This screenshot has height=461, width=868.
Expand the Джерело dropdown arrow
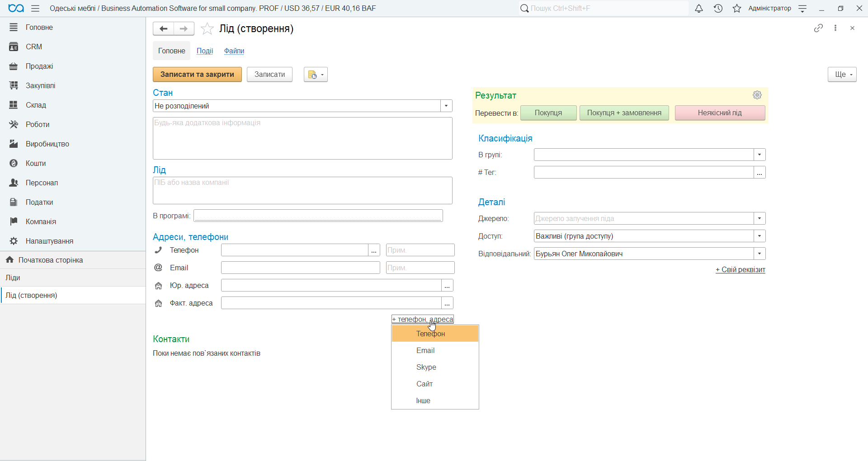point(759,218)
